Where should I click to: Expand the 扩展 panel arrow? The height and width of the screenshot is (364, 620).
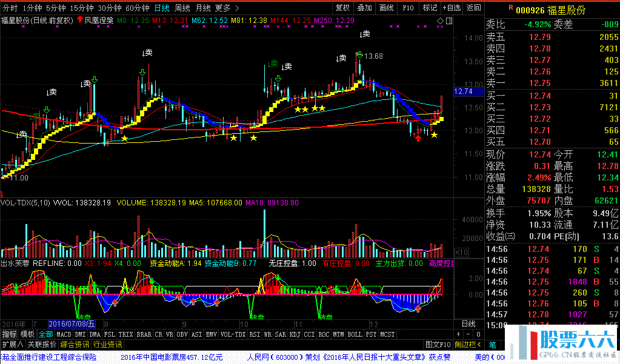(13, 345)
